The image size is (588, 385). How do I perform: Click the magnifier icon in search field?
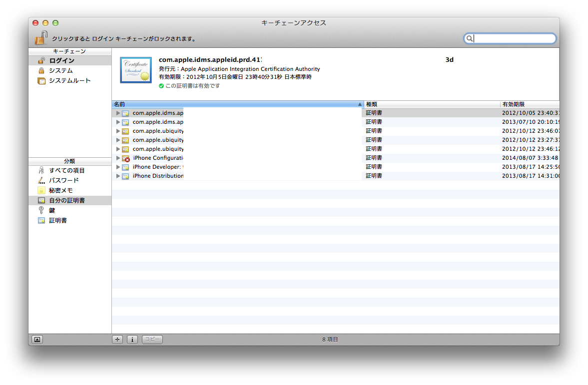point(470,38)
